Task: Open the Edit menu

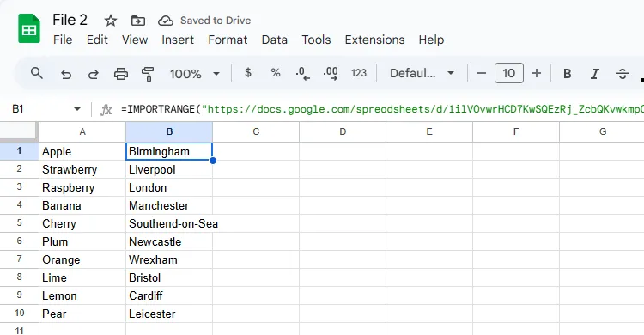Action: [97, 40]
